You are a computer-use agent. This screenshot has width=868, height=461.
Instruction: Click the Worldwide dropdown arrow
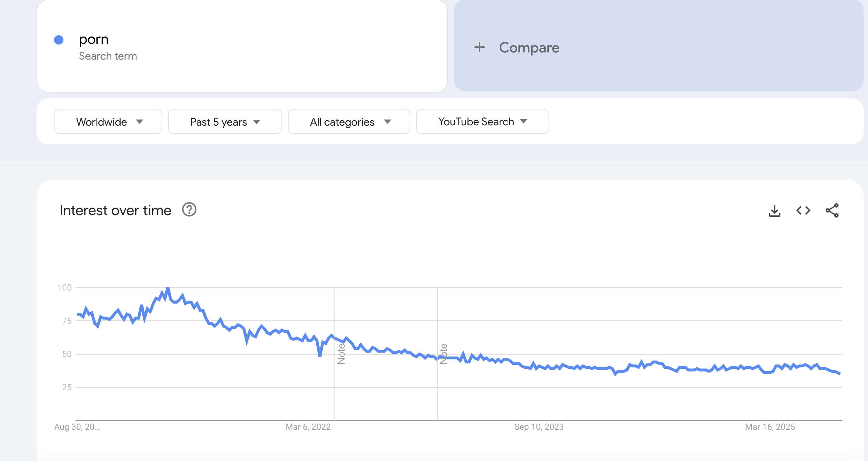pos(140,122)
